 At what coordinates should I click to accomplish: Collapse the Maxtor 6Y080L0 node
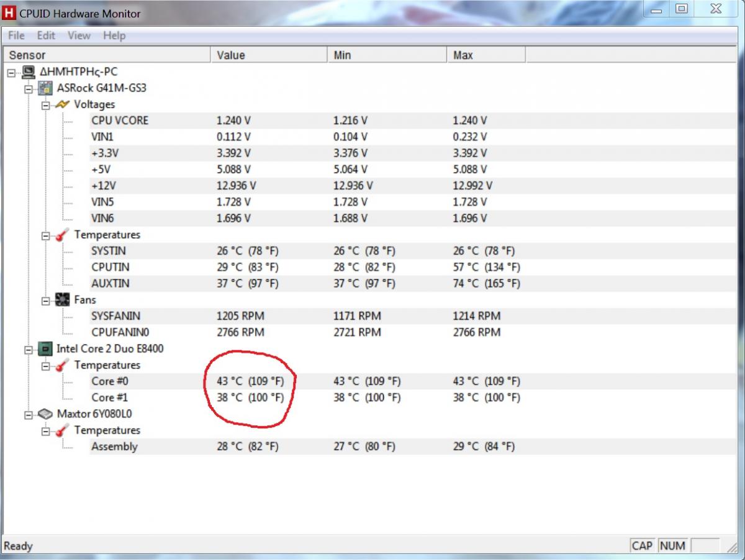[28, 414]
